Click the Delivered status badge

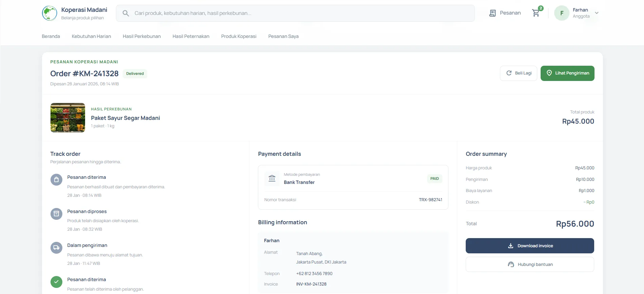135,73
